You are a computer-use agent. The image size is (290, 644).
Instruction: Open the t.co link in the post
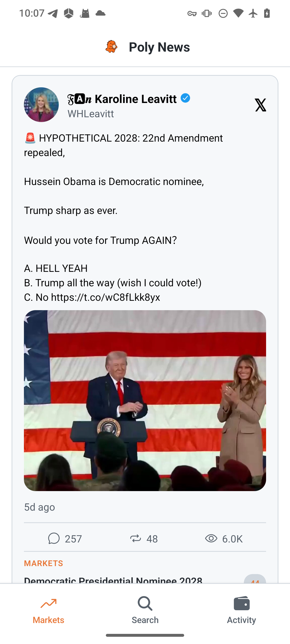point(105,297)
